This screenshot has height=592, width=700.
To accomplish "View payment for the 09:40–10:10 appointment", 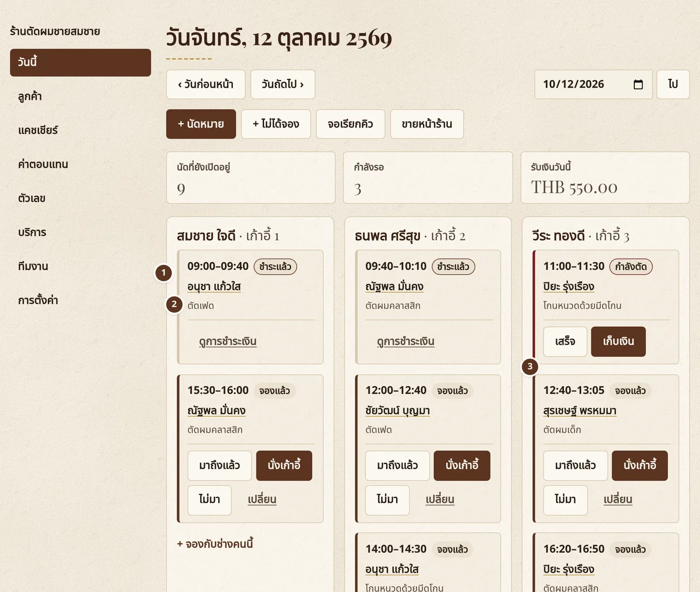I will pos(406,341).
